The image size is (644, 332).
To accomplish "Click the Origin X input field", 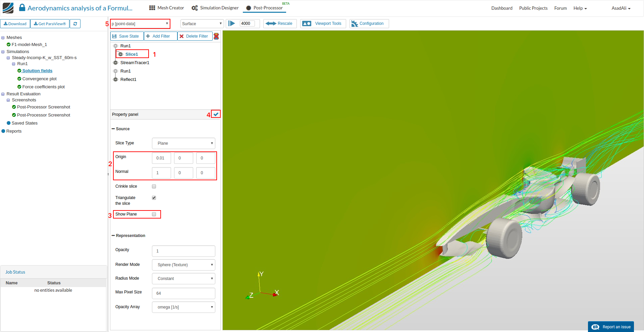I will (161, 158).
